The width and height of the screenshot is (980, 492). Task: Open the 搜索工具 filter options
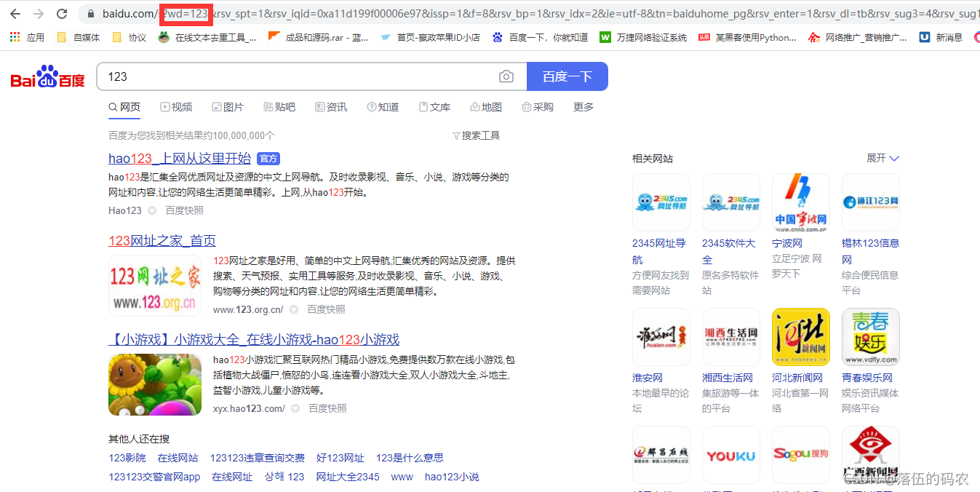point(476,135)
